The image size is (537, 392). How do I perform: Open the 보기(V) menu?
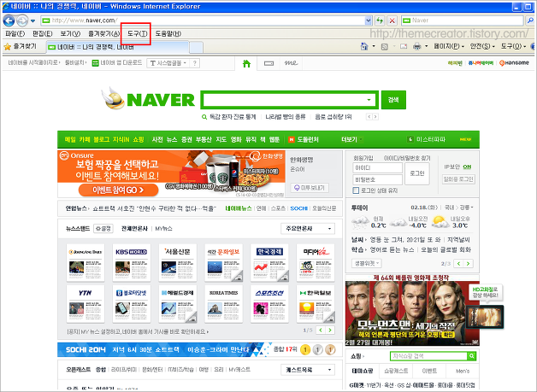(x=70, y=33)
